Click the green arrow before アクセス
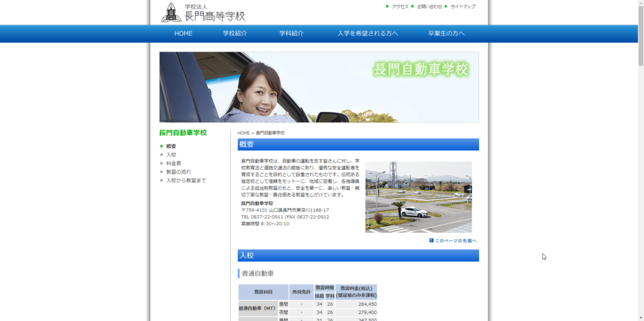644x321 pixels. (387, 6)
